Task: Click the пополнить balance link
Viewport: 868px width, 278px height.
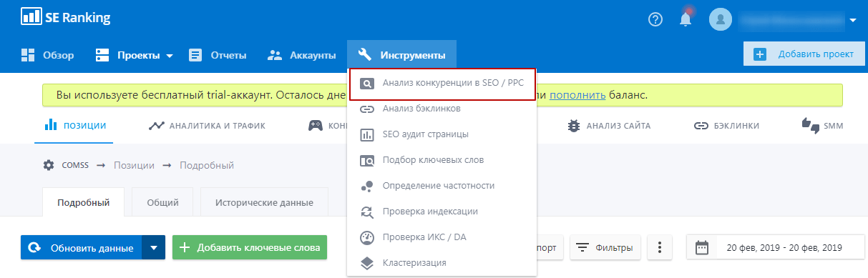Action: point(577,95)
